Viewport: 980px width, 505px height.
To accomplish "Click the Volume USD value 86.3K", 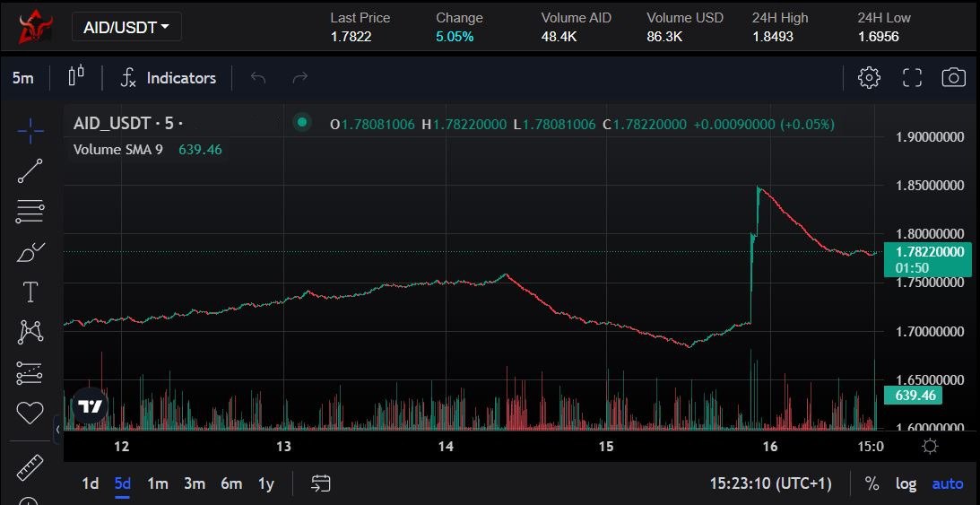I will 664,36.
